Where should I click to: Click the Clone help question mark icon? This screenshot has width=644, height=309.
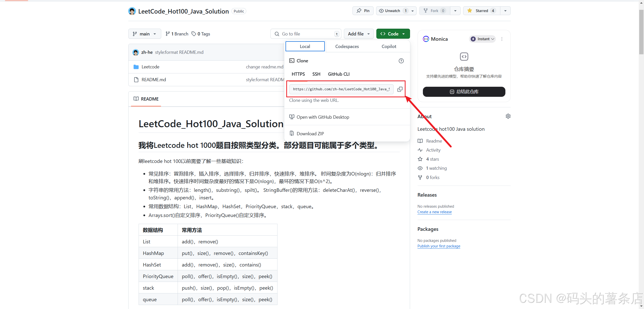click(x=401, y=61)
